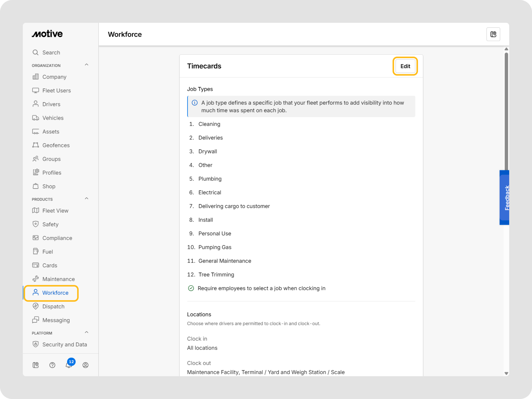Click the green check next to Require employees
The image size is (532, 399).
191,288
